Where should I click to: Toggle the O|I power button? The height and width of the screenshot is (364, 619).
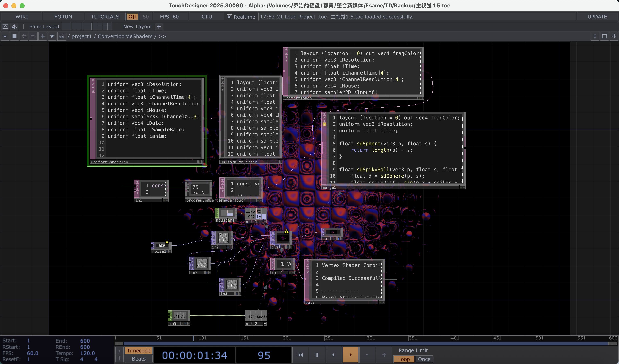click(133, 17)
